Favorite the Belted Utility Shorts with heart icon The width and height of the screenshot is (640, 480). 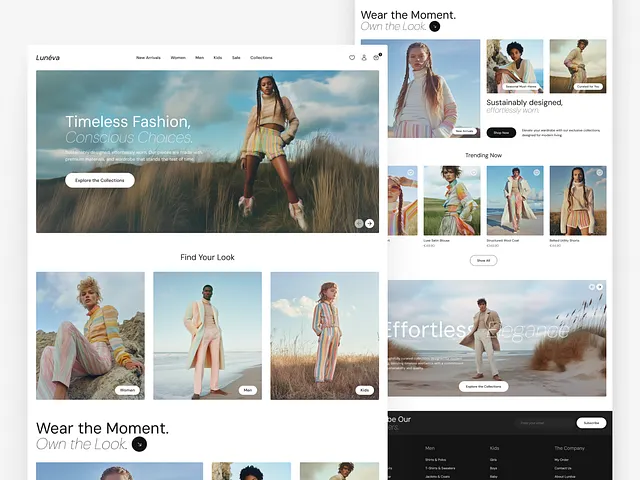click(600, 172)
